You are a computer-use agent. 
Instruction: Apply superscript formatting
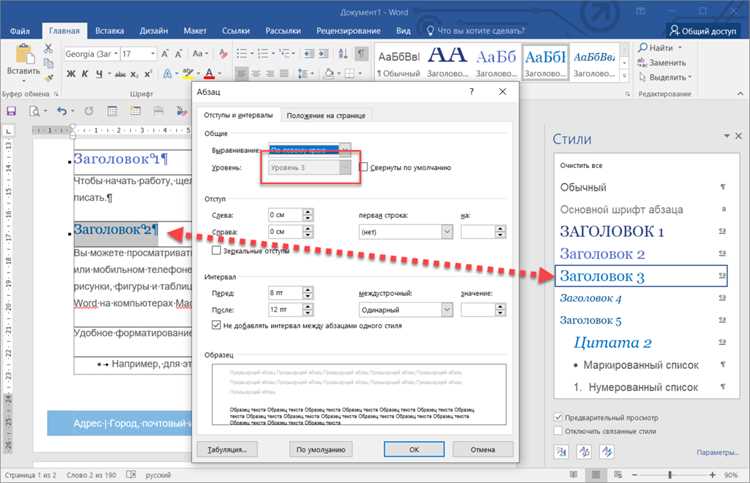[x=148, y=74]
